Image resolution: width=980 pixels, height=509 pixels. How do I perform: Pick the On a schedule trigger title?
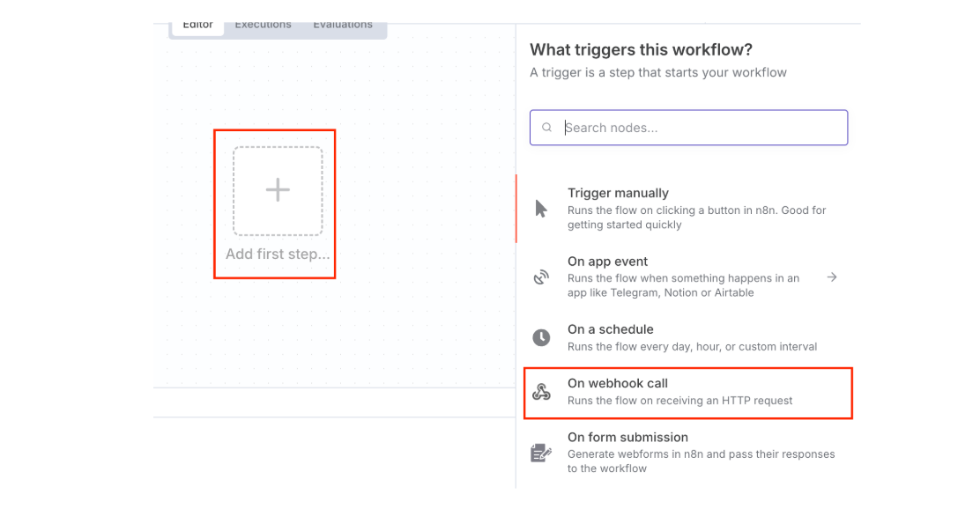click(x=610, y=329)
